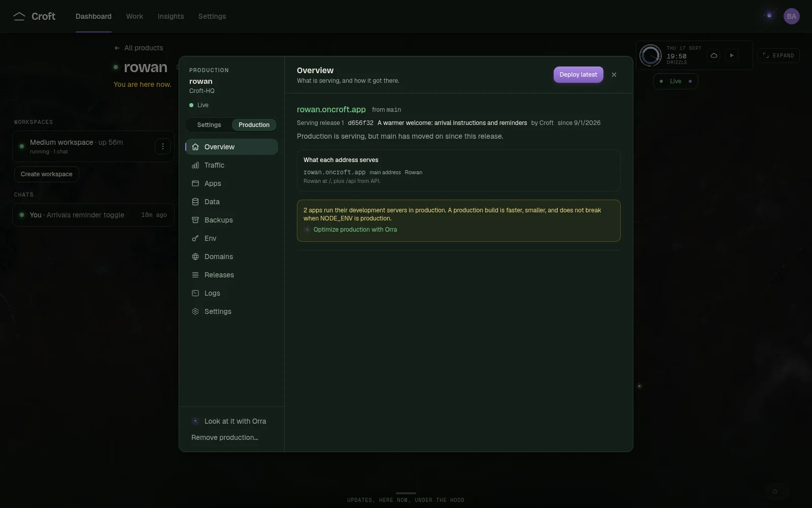Switch to the Production segment toggle
812x508 pixels.
point(254,125)
